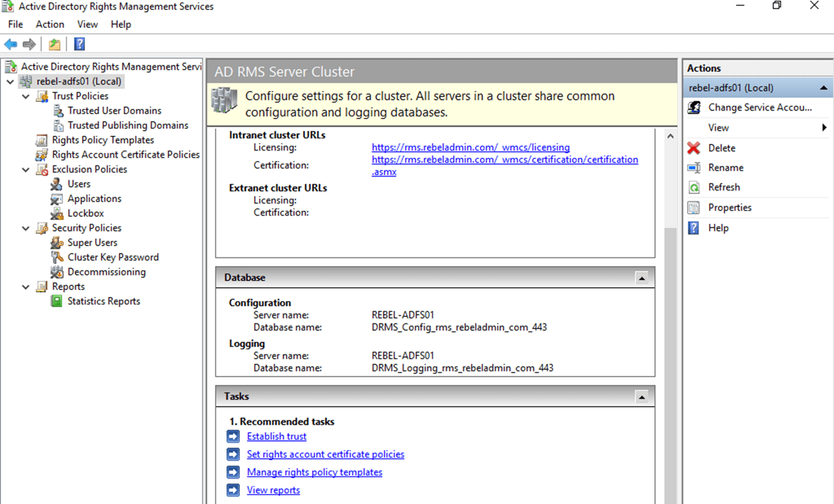Click the Refresh action icon
The height and width of the screenshot is (504, 834).
click(x=694, y=187)
